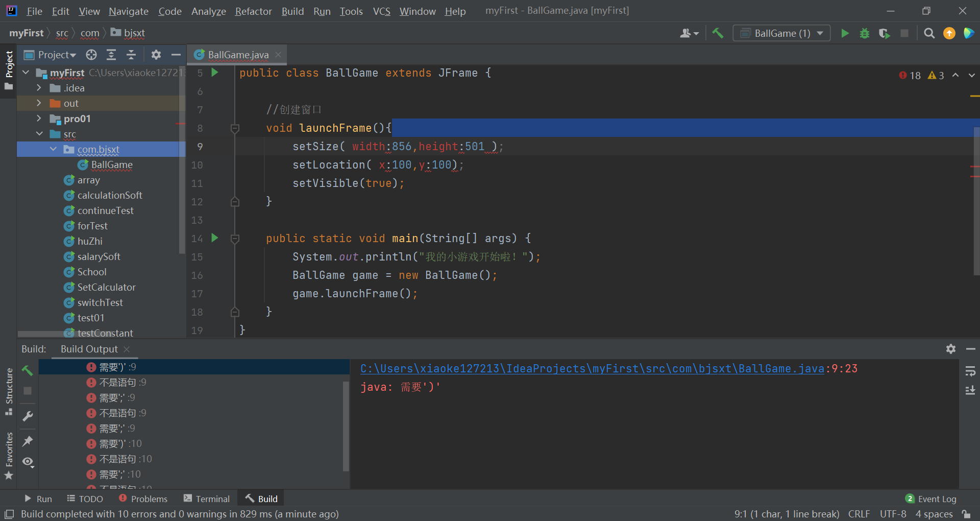Minimize the Build tool window

[x=971, y=349]
